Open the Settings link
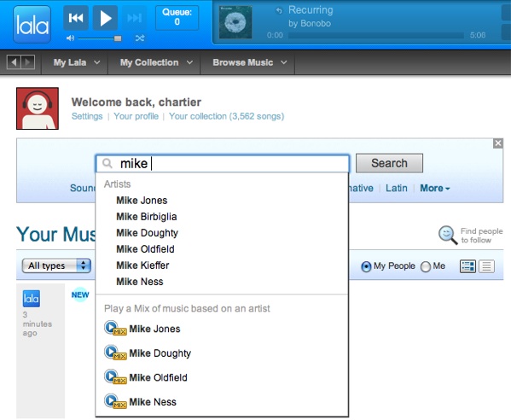Viewport: 511px width, 420px height. (x=87, y=116)
